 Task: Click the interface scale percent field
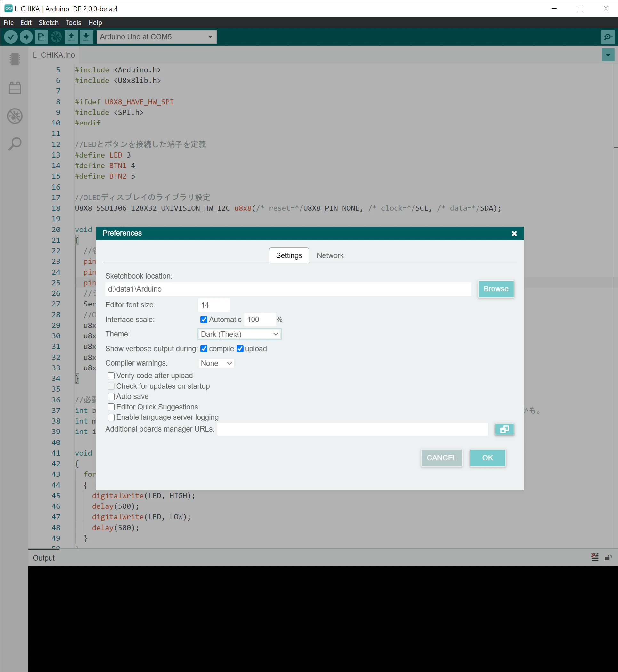pos(260,320)
